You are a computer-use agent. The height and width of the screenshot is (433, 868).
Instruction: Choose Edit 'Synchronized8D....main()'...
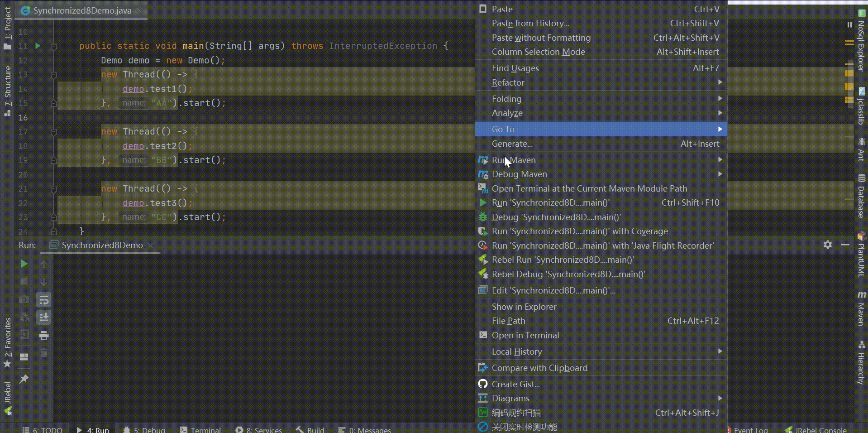601,290
